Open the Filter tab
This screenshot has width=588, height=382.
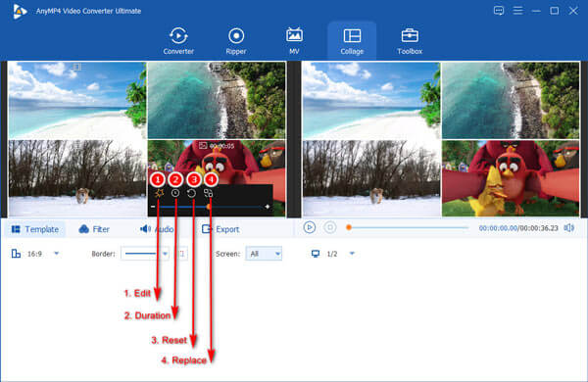[94, 229]
